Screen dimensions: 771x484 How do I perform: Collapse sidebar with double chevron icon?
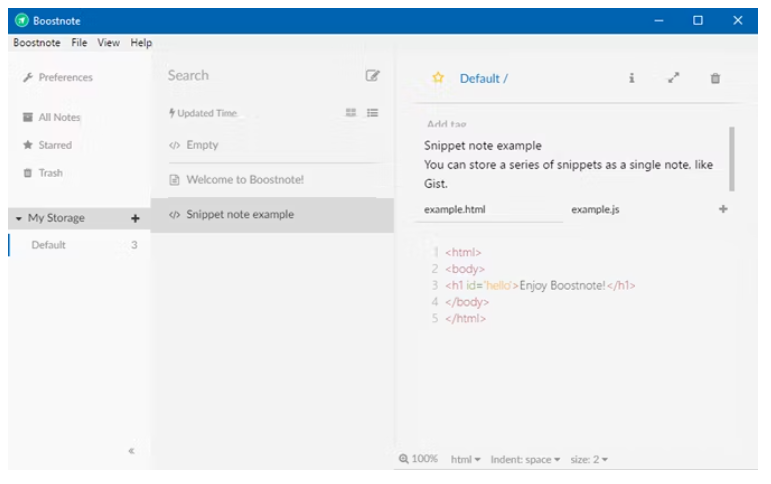131,451
